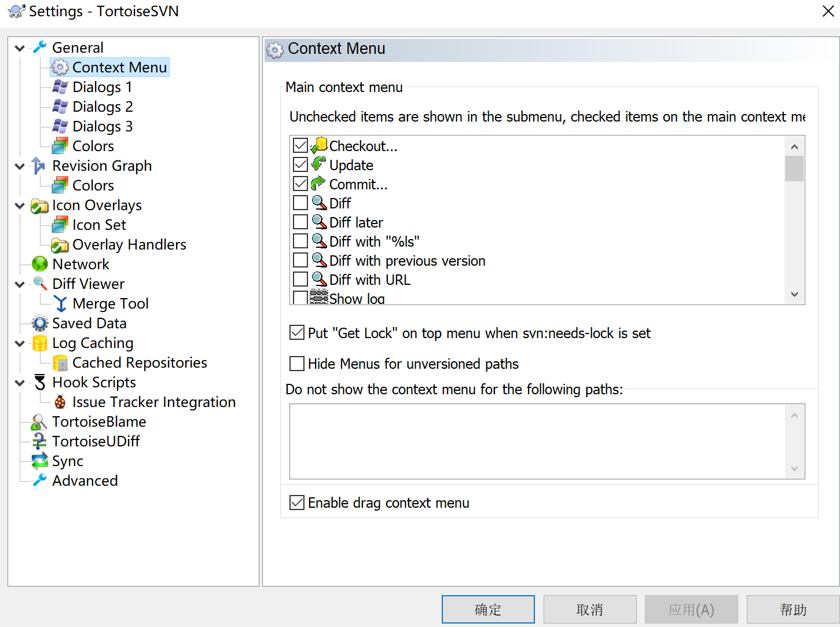The image size is (840, 627).
Task: Click the Saved Data gear icon
Action: coord(40,323)
